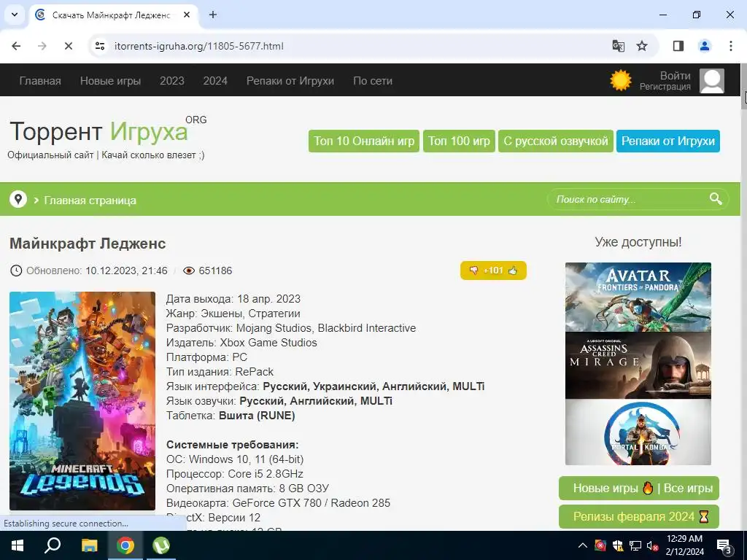
Task: Click Релизы февраля 2024 button
Action: coord(639,517)
